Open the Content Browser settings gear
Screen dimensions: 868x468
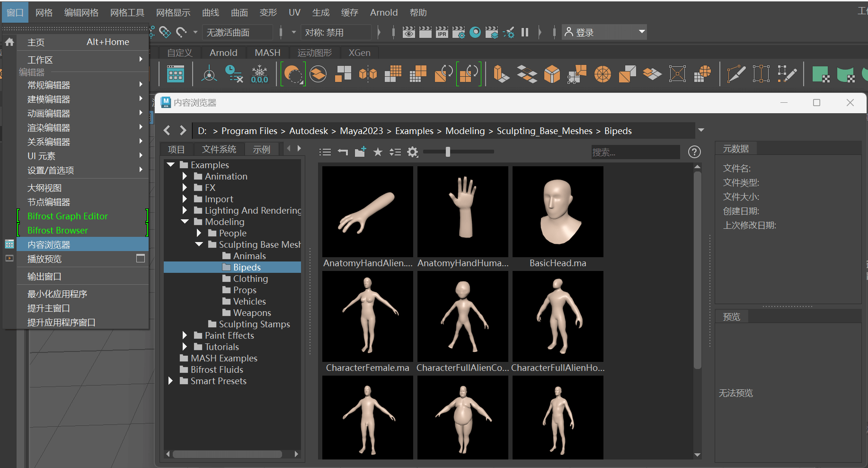click(413, 152)
